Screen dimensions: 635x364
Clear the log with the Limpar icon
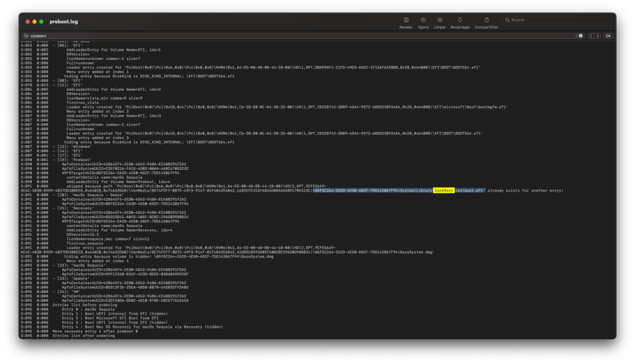click(x=440, y=20)
